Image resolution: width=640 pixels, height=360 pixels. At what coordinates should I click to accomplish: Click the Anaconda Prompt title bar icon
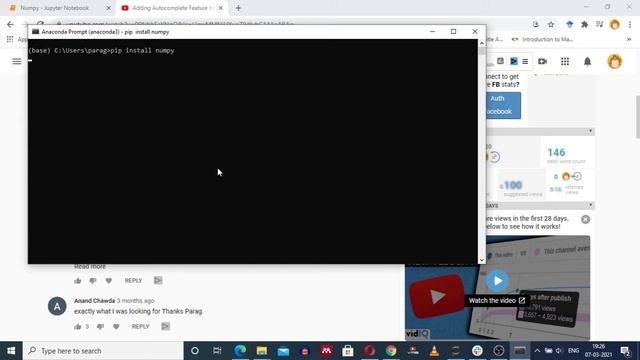pyautogui.click(x=36, y=31)
